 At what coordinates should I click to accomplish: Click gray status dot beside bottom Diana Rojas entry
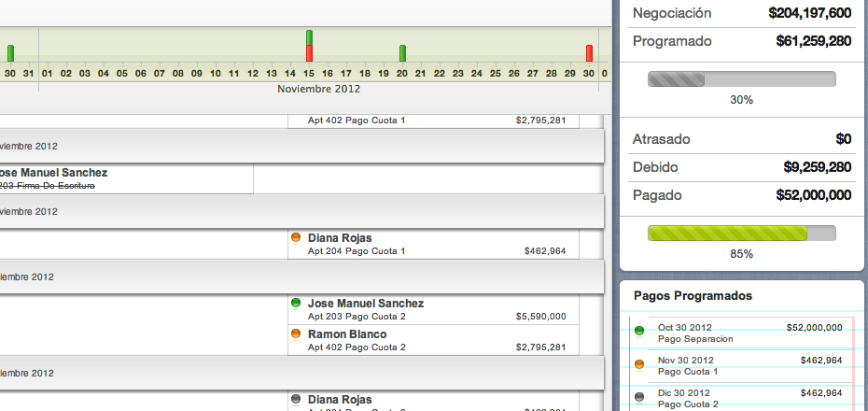296,399
